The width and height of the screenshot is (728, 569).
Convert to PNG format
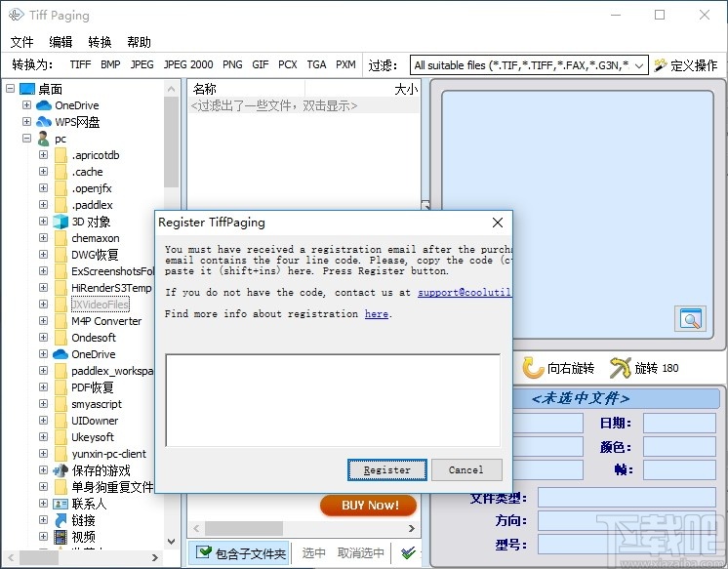pyautogui.click(x=232, y=64)
